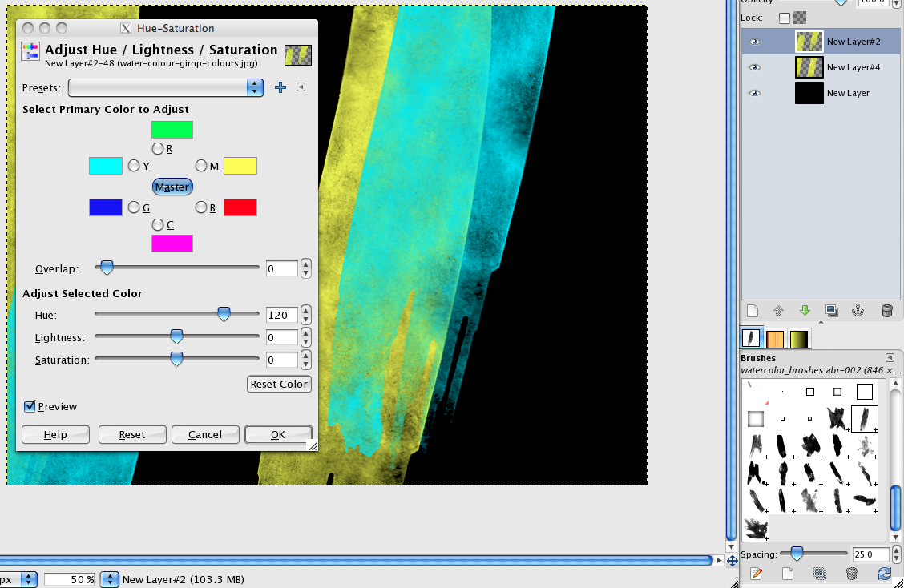Select the M primary color radio button
Screen dimensions: 904x588
[200, 166]
